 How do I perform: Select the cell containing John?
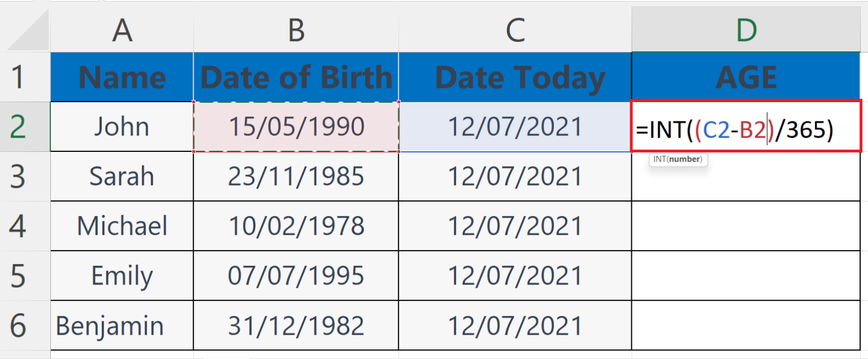121,126
